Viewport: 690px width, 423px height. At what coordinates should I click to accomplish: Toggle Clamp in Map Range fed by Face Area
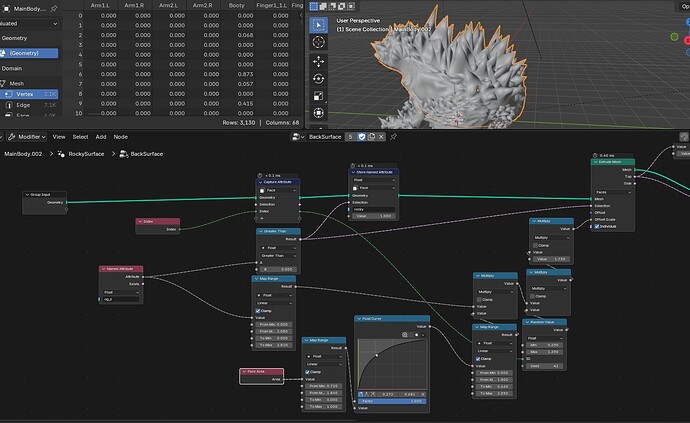(307, 372)
